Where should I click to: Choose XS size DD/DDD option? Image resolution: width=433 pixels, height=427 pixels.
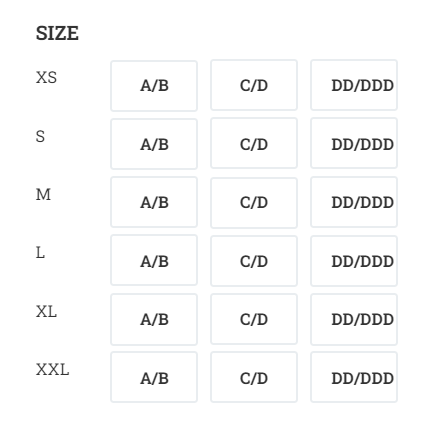coord(354,85)
